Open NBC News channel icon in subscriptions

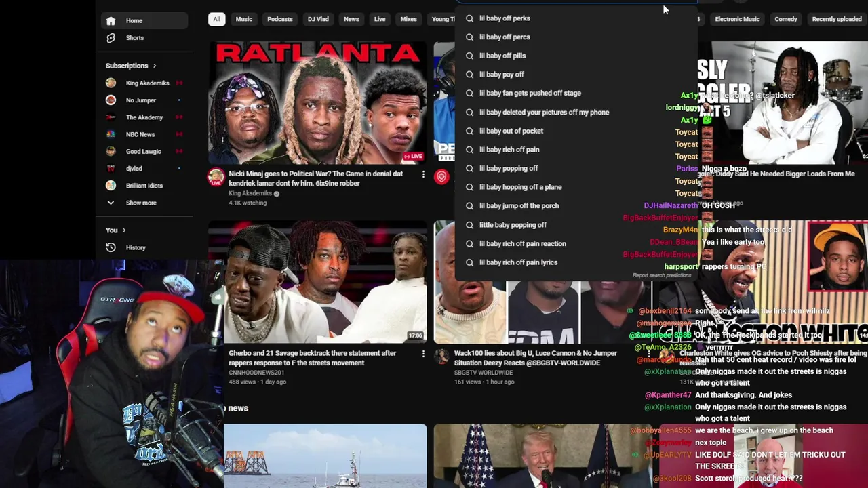[111, 134]
